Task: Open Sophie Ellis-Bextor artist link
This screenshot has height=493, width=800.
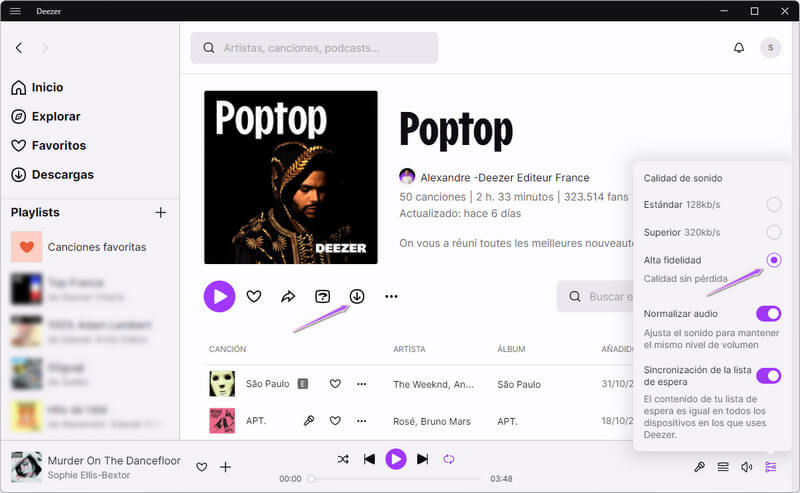Action: pyautogui.click(x=89, y=475)
